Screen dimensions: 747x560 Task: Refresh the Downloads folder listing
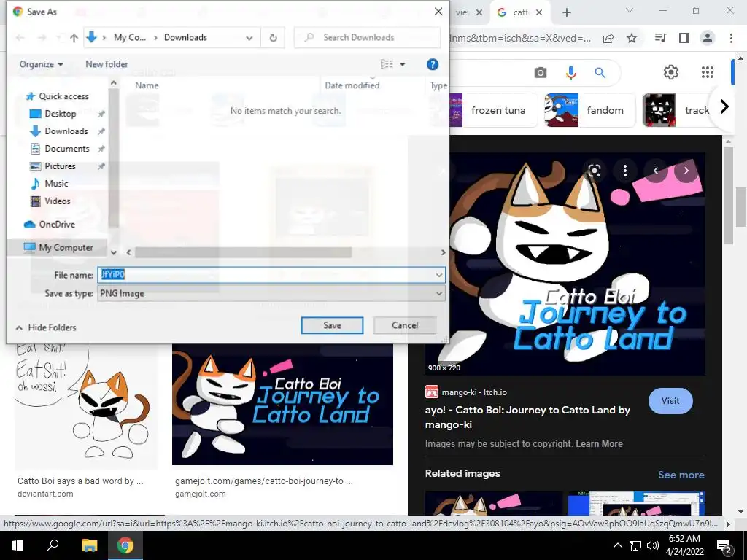coord(273,38)
